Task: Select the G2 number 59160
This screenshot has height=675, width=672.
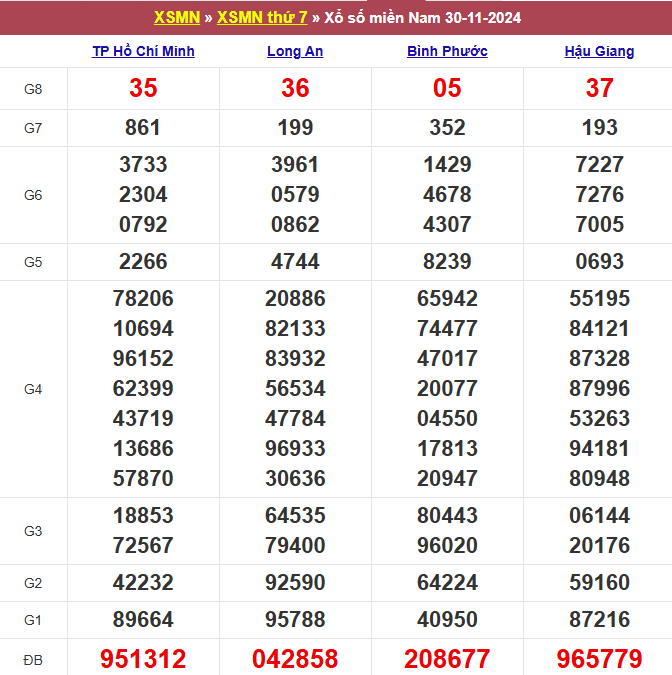Action: tap(599, 583)
